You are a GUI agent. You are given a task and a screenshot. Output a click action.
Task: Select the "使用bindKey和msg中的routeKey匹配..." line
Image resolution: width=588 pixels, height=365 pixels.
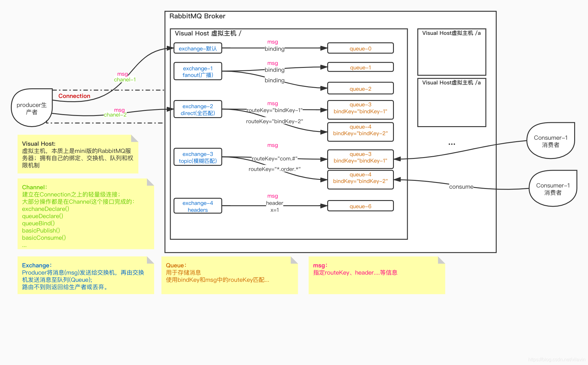point(218,280)
